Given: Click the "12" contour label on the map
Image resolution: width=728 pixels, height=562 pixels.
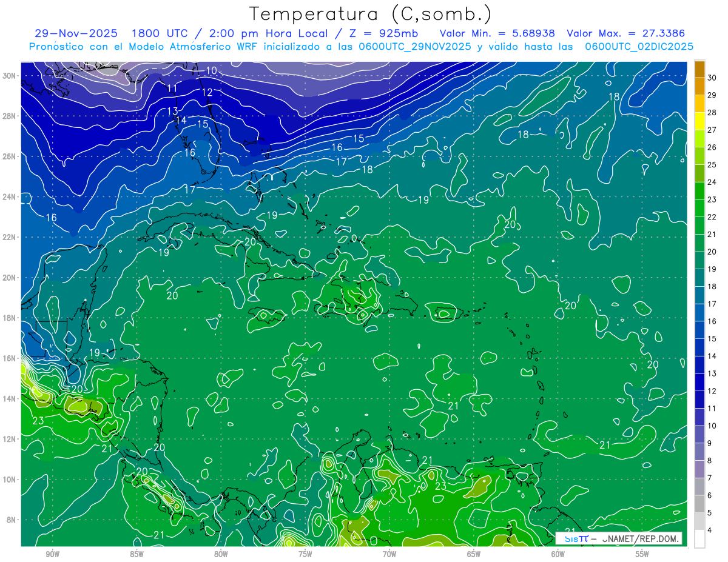Looking at the screenshot, I should [x=207, y=93].
